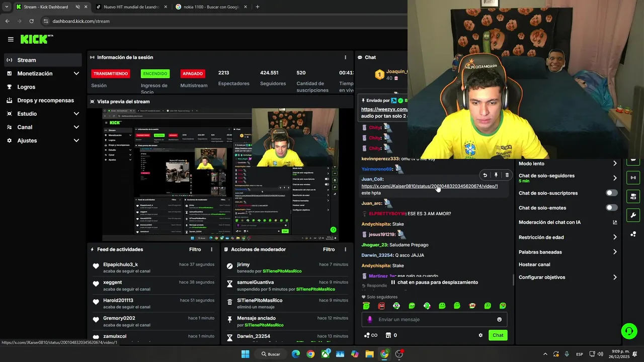Open chat settings gear icon
The width and height of the screenshot is (644, 362).
pos(480,335)
